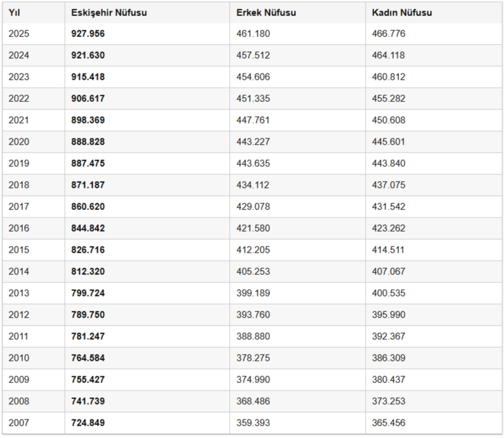
Task: Click the 2007 female population 365.456
Action: [x=388, y=423]
